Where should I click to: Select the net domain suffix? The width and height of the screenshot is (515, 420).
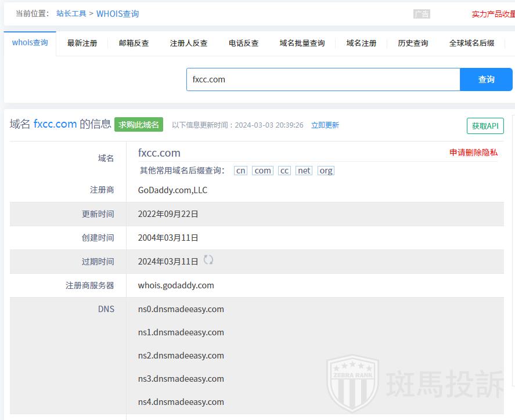pos(304,171)
